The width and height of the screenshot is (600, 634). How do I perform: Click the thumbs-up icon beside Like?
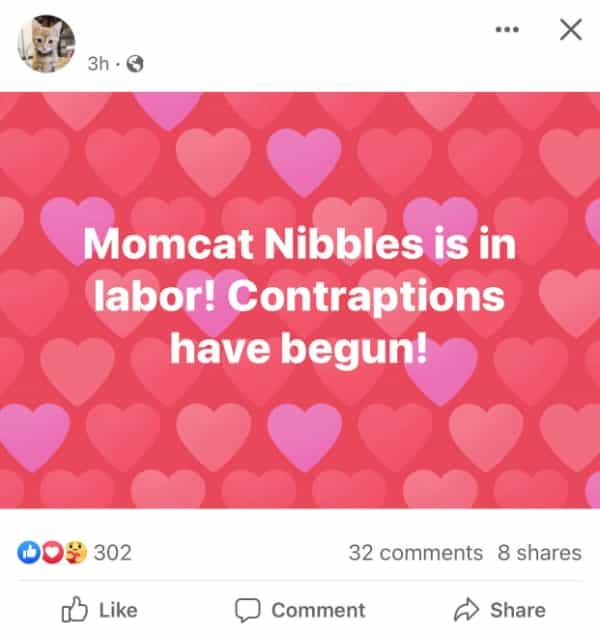click(75, 609)
